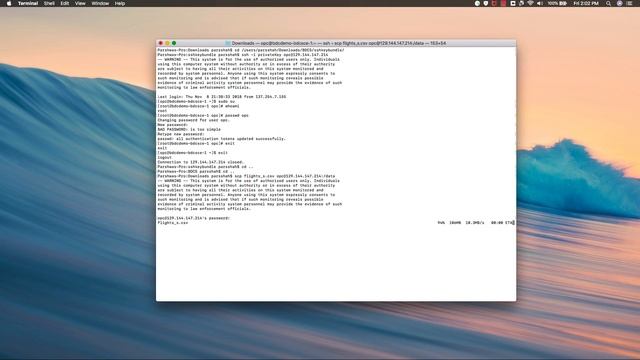This screenshot has height=360, width=640.
Task: Open the Terminal application menu
Action: [28, 3]
